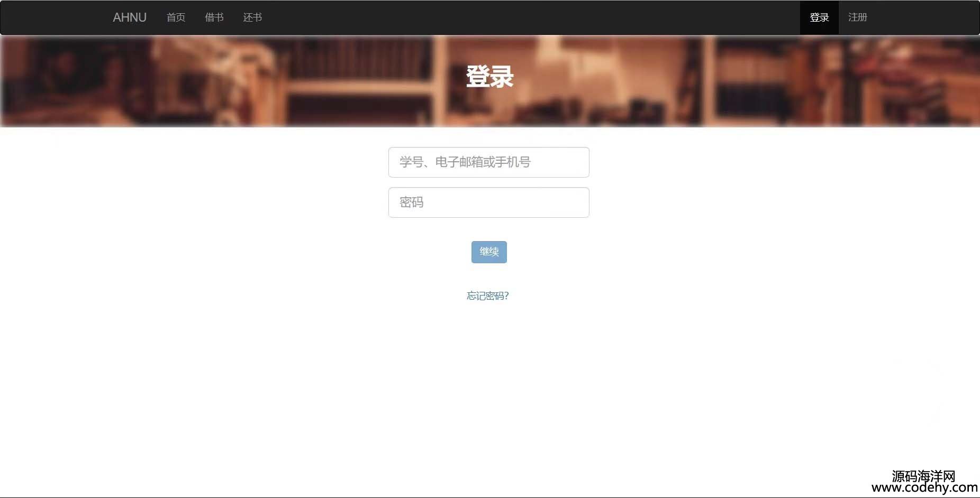Open the 借书 page

click(214, 17)
